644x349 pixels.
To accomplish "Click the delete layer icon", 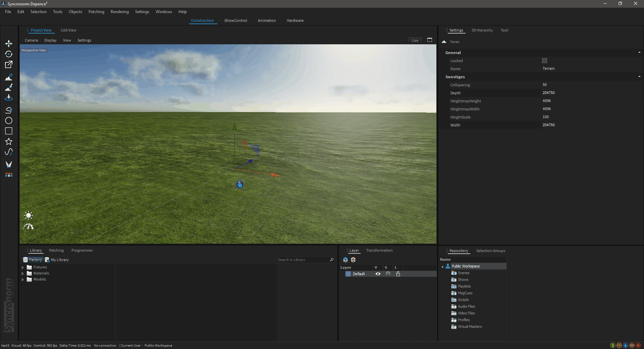I will (x=353, y=260).
